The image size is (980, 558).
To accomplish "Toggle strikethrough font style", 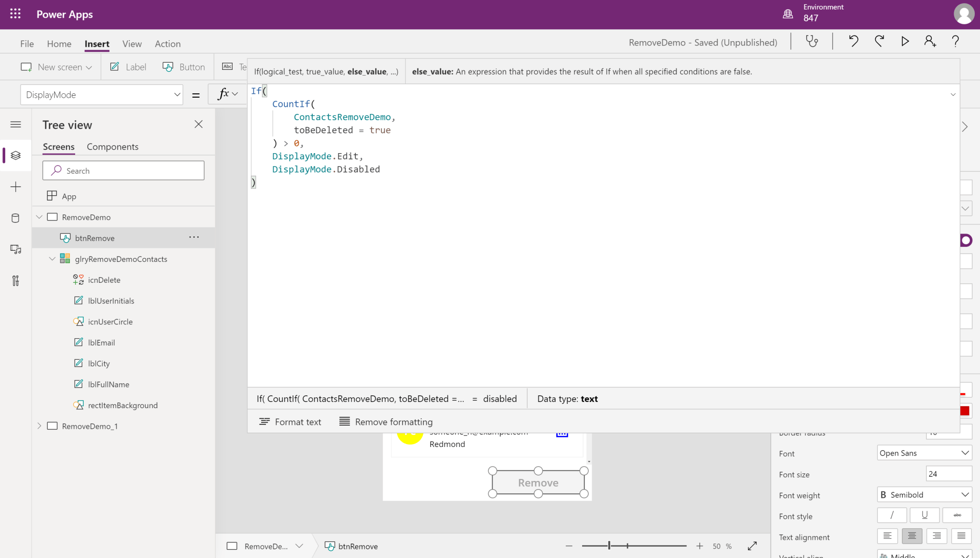I will coord(957,515).
